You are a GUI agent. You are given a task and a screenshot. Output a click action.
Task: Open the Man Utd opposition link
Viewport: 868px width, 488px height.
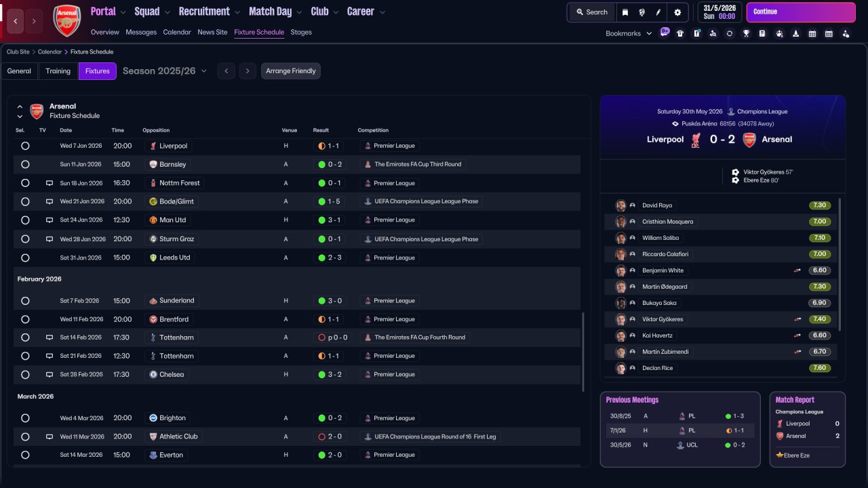tap(173, 220)
